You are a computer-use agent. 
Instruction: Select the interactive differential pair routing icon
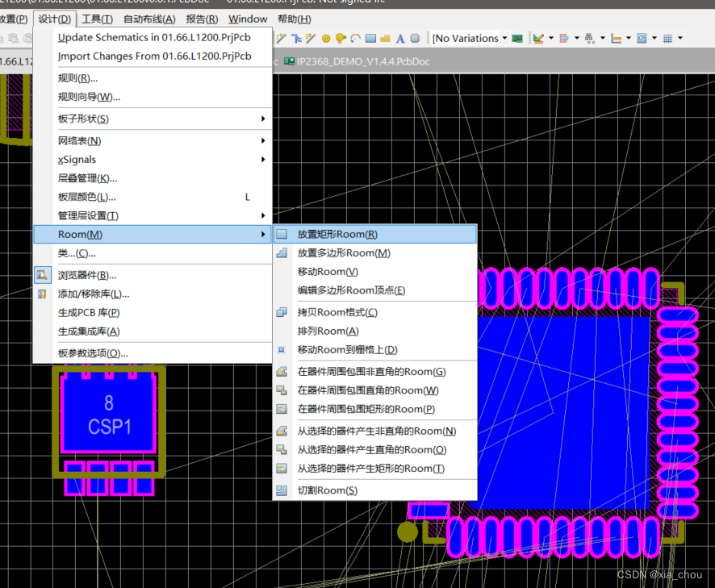(296, 38)
